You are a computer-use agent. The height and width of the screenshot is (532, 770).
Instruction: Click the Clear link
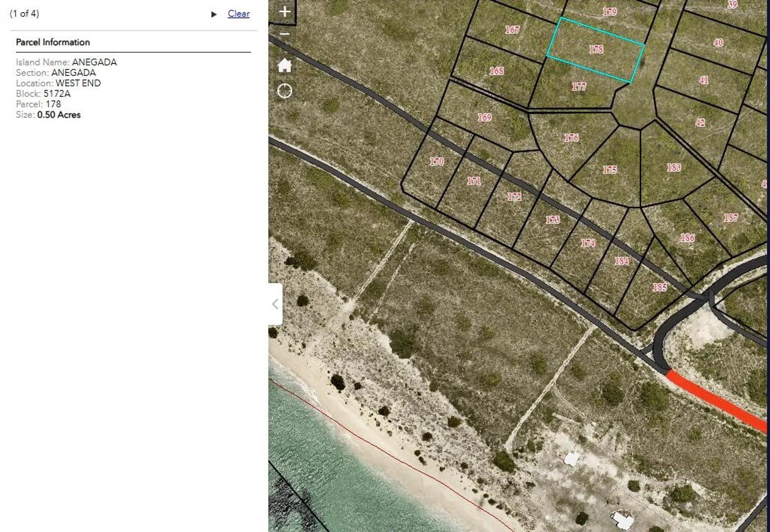(x=239, y=14)
